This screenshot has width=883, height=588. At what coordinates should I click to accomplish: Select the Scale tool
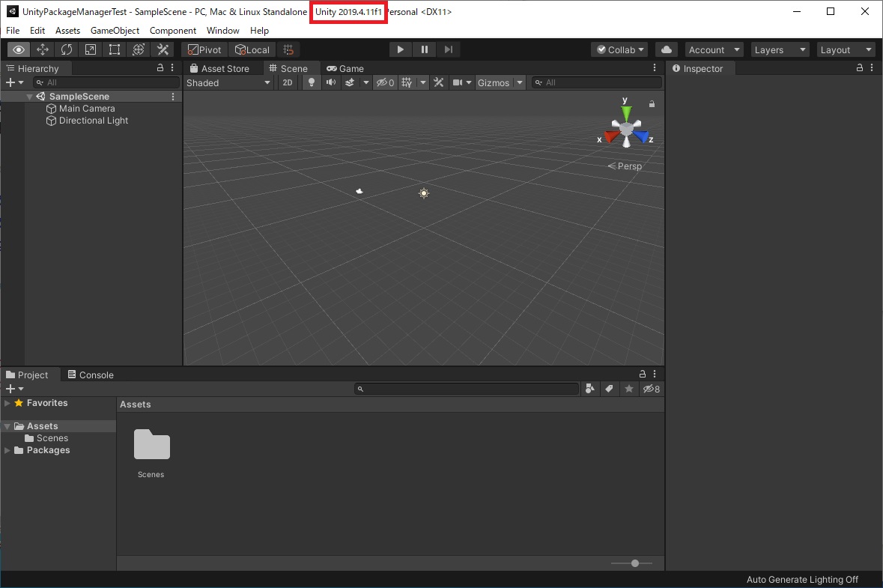pos(90,49)
